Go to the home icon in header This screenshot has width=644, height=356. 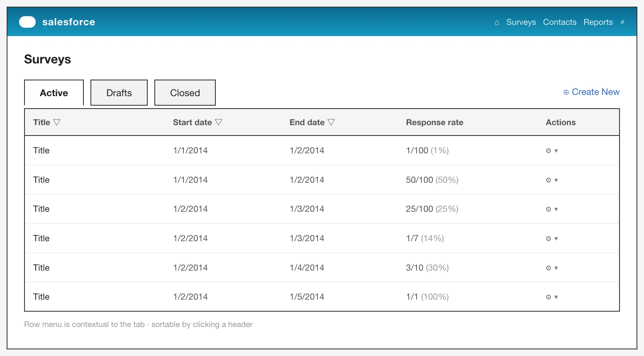tap(497, 22)
